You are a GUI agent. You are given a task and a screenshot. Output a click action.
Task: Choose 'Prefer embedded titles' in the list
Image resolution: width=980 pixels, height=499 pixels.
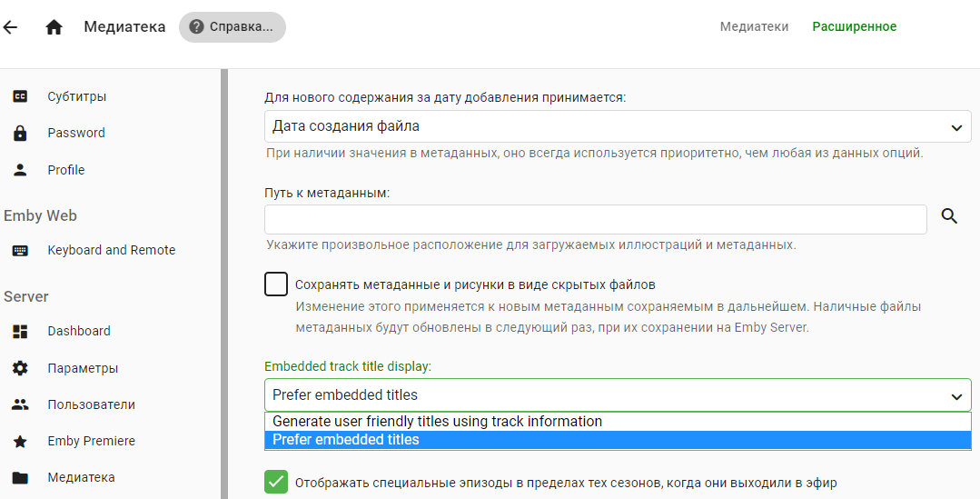(x=346, y=440)
